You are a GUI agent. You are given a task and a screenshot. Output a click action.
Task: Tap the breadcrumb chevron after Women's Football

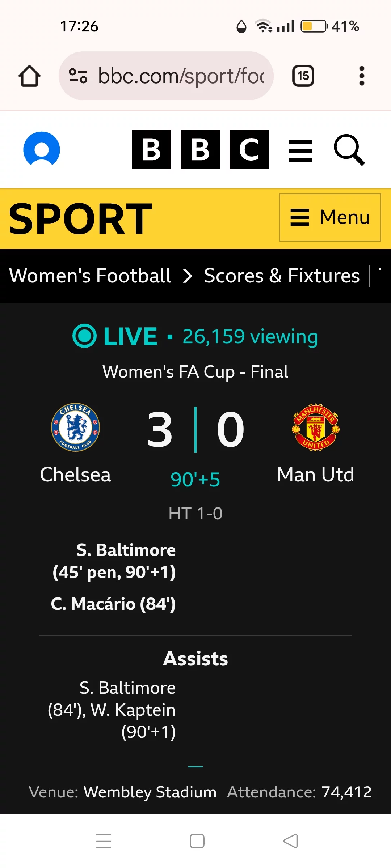click(x=188, y=276)
